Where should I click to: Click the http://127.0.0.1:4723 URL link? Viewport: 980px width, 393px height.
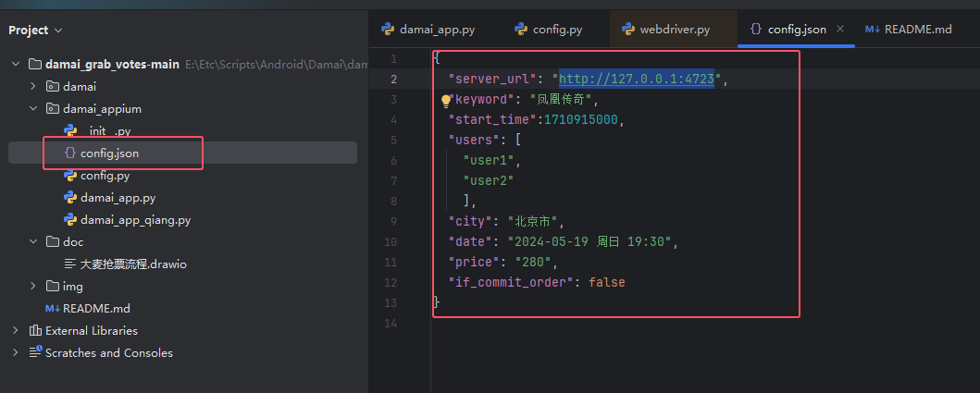(637, 79)
